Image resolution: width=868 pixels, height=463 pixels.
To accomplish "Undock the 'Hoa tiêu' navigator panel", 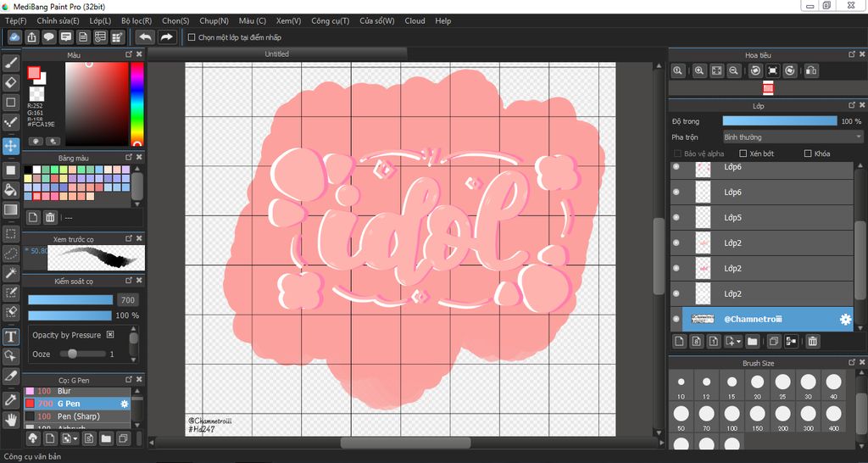I will coord(852,54).
